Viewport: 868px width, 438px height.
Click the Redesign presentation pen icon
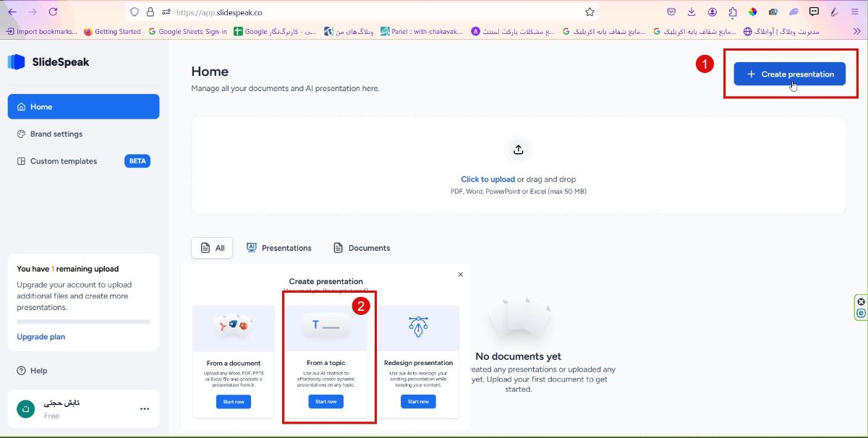(x=418, y=325)
